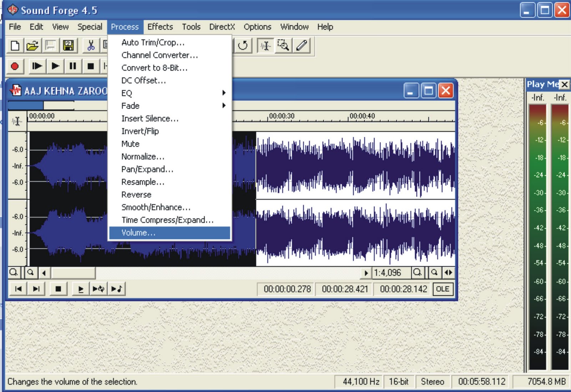The width and height of the screenshot is (571, 392).
Task: Close the Play Meter panel
Action: pyautogui.click(x=565, y=84)
